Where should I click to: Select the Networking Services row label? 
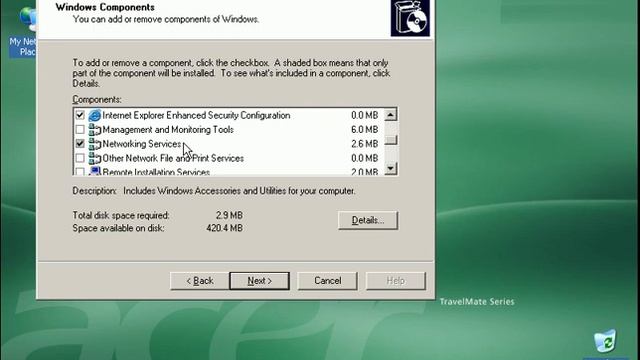pos(142,144)
